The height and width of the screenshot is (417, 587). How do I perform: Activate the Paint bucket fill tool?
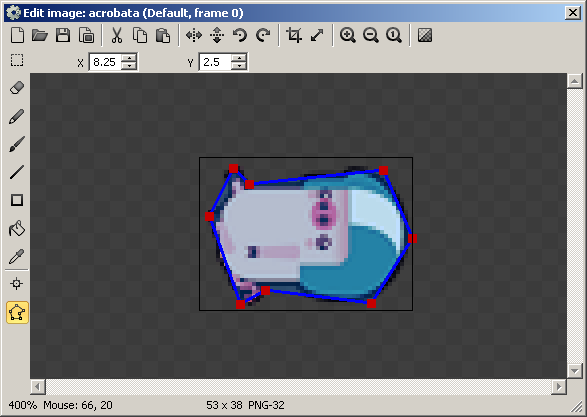[x=17, y=228]
